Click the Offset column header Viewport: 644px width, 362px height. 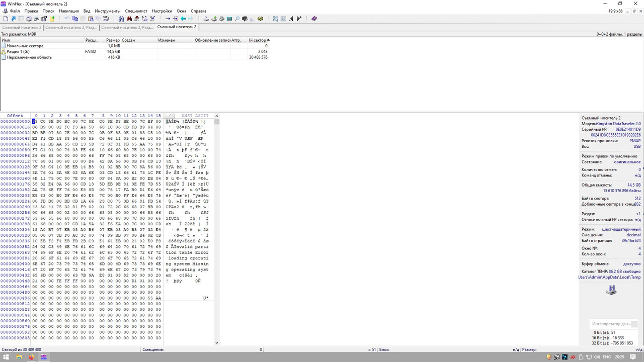pyautogui.click(x=15, y=116)
